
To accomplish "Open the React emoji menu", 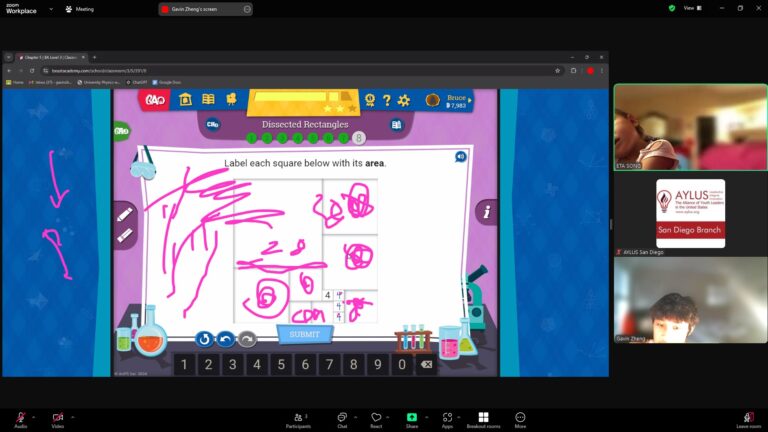I will pyautogui.click(x=376, y=420).
